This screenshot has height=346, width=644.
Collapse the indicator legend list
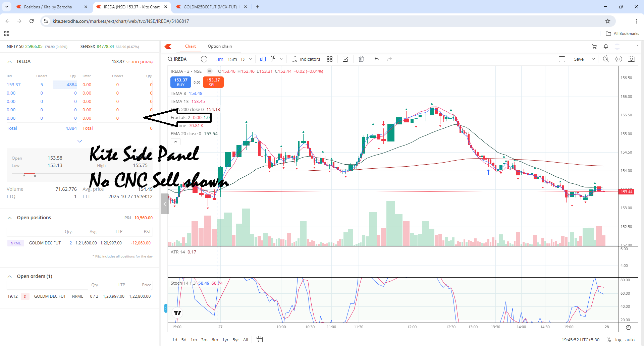coord(175,142)
